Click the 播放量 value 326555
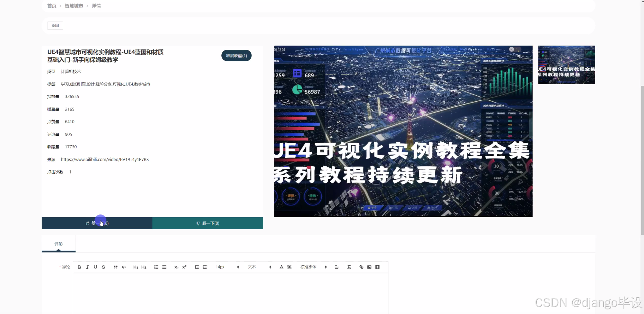This screenshot has width=644, height=314. tap(72, 96)
